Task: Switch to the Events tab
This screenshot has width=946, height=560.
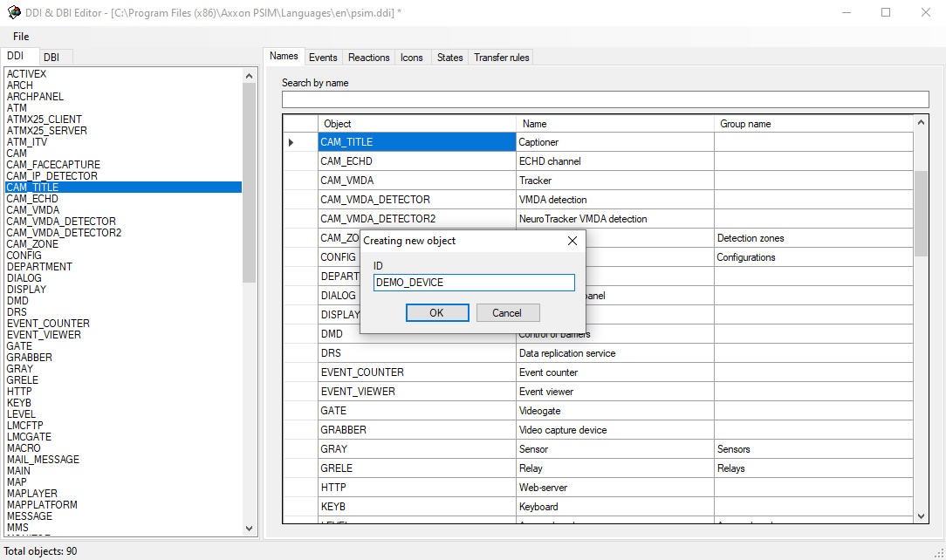Action: pyautogui.click(x=323, y=58)
